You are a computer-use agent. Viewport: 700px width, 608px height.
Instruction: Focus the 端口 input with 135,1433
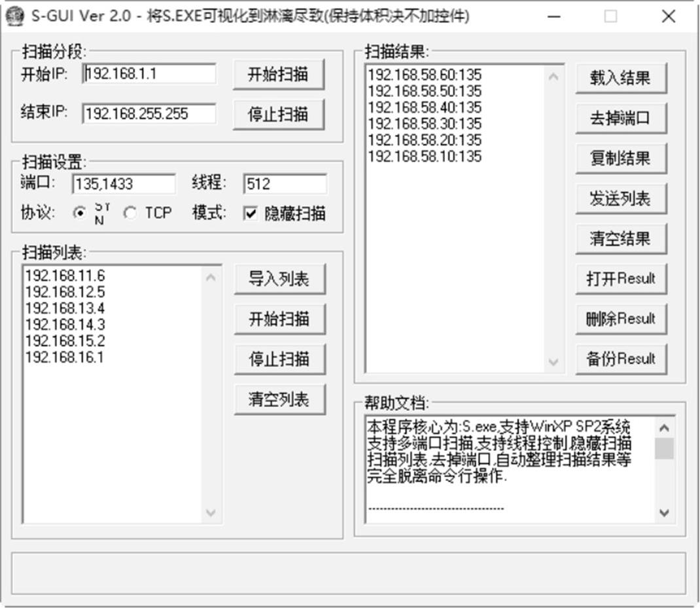click(124, 184)
